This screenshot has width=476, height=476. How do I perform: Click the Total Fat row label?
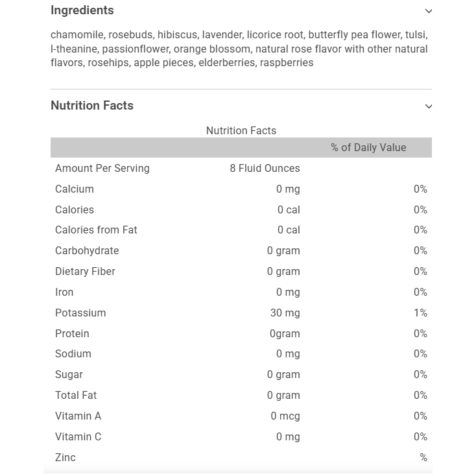click(76, 396)
